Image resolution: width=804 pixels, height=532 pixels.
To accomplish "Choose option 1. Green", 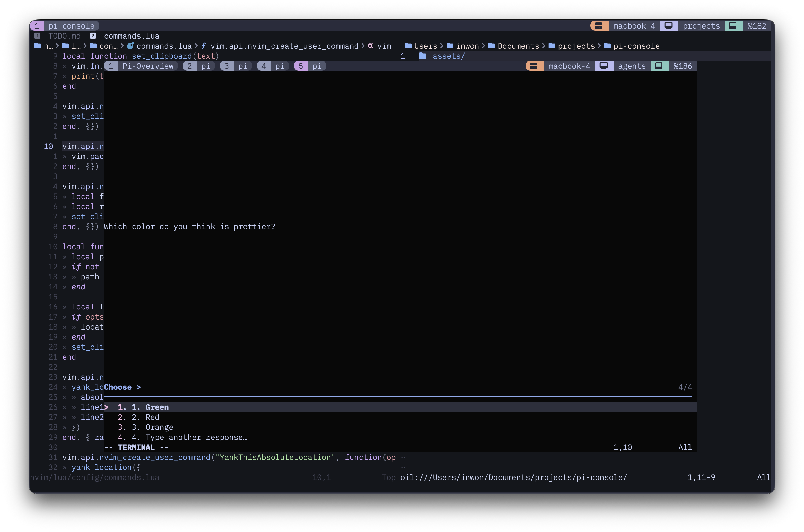I will pyautogui.click(x=400, y=407).
